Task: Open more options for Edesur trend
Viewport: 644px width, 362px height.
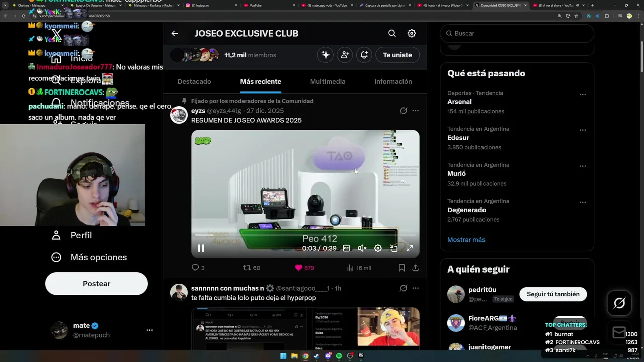Action: pos(583,130)
